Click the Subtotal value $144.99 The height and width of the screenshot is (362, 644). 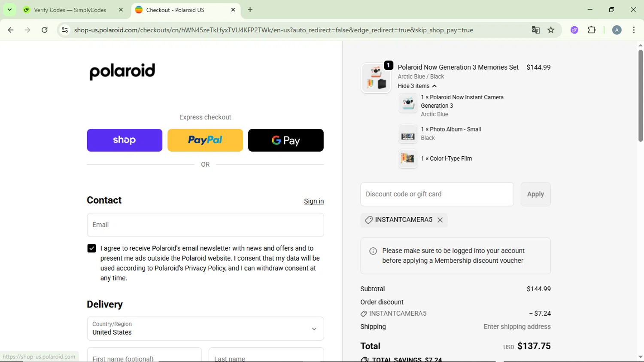coord(538,289)
